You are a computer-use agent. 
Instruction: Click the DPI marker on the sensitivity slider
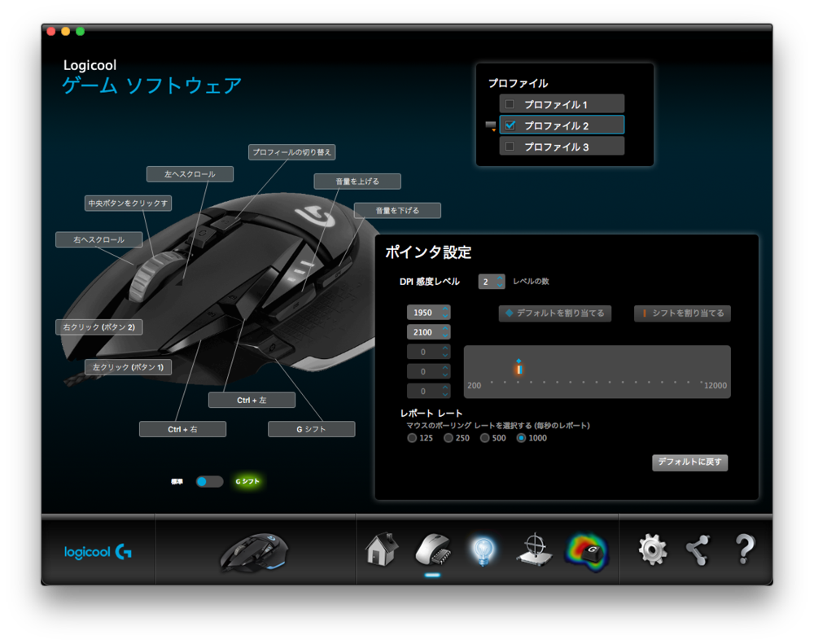[519, 368]
